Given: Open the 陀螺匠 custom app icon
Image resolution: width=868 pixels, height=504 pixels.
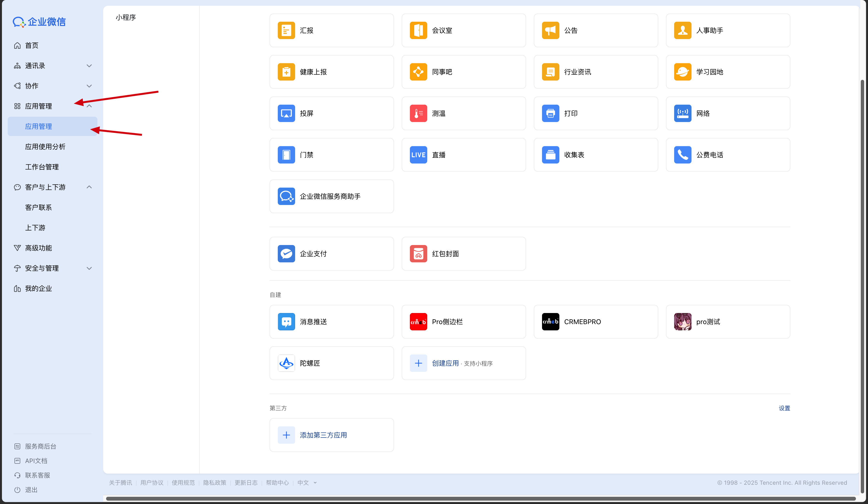Looking at the screenshot, I should (286, 363).
